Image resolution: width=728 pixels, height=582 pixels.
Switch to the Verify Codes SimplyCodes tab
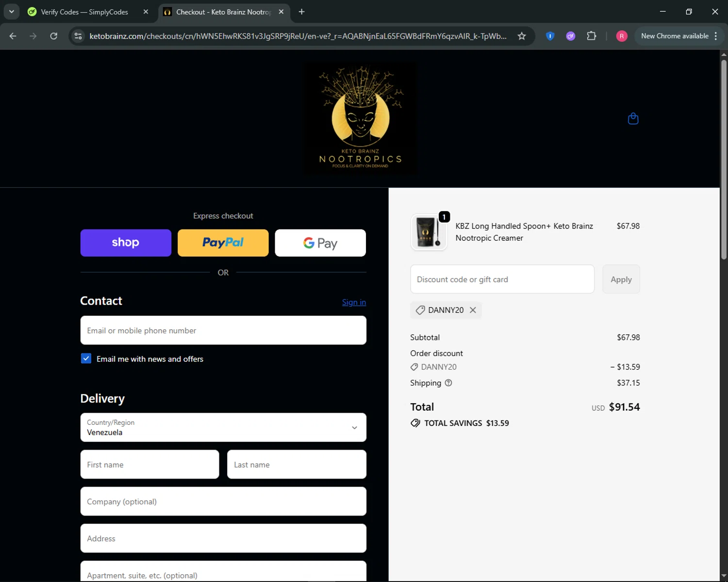coord(84,12)
